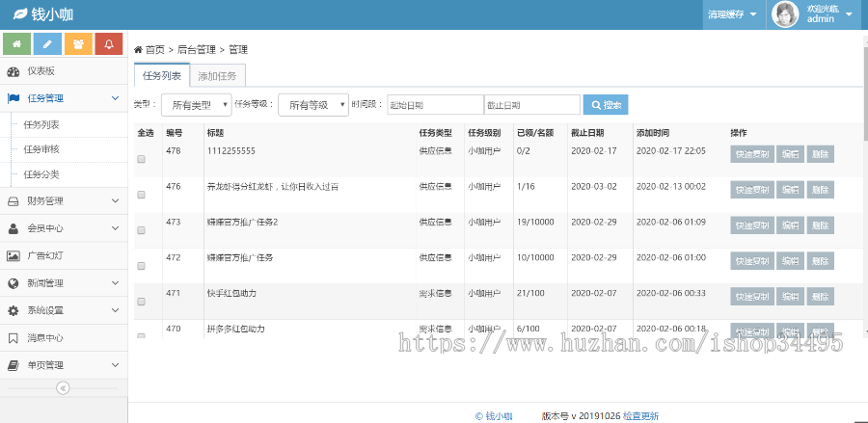868x423 pixels.
Task: Click the gear icon next to 系统设置
Action: [14, 311]
